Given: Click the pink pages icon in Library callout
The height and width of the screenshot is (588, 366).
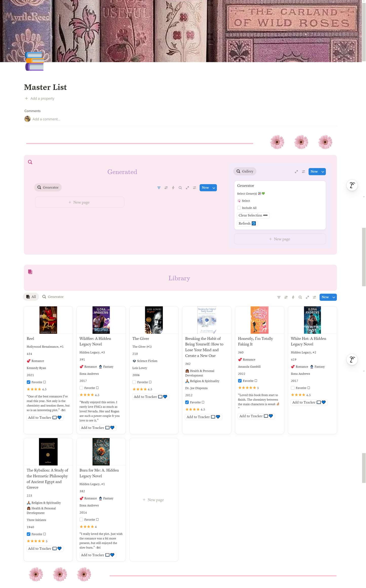Looking at the screenshot, I should 30,272.
